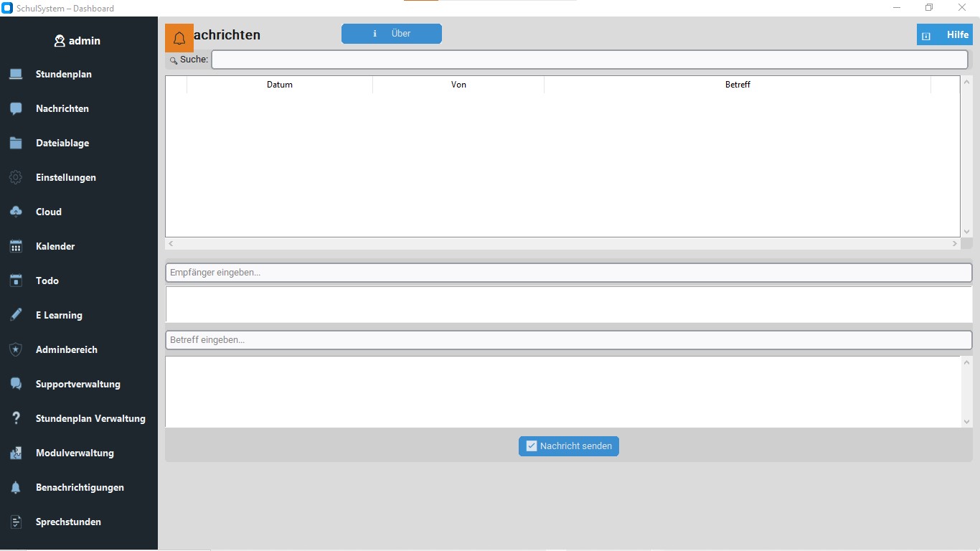Focus the Empfänger eingeben field
Viewport: 980px width, 551px height.
[x=568, y=273]
